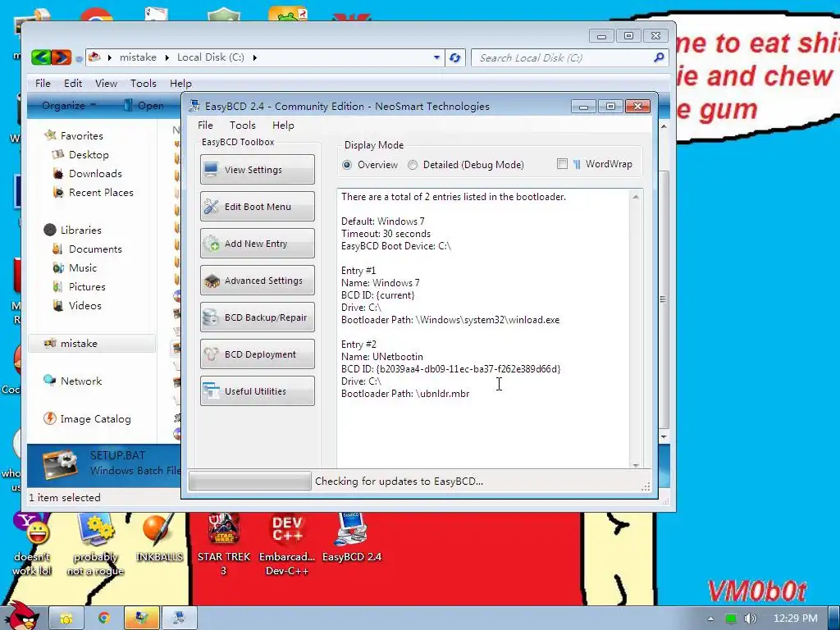Screen dimensions: 840x630
Task: Select the Overview display mode
Action: coord(348,165)
